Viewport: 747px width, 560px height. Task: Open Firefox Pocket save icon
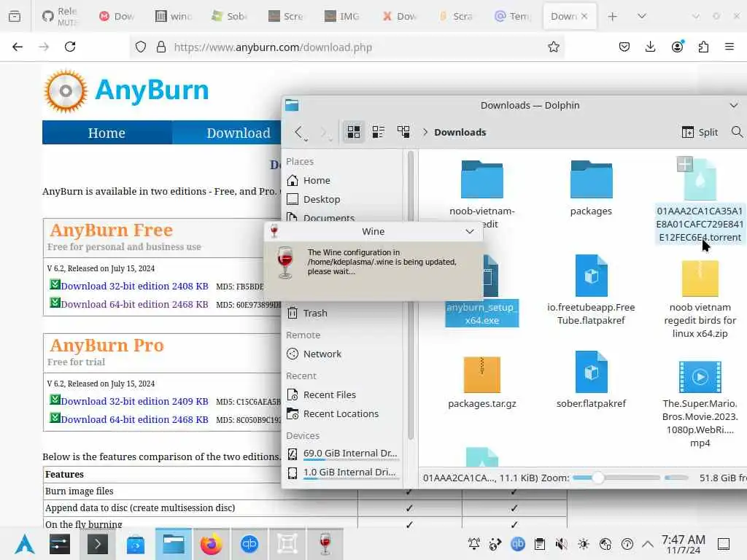[x=624, y=47]
